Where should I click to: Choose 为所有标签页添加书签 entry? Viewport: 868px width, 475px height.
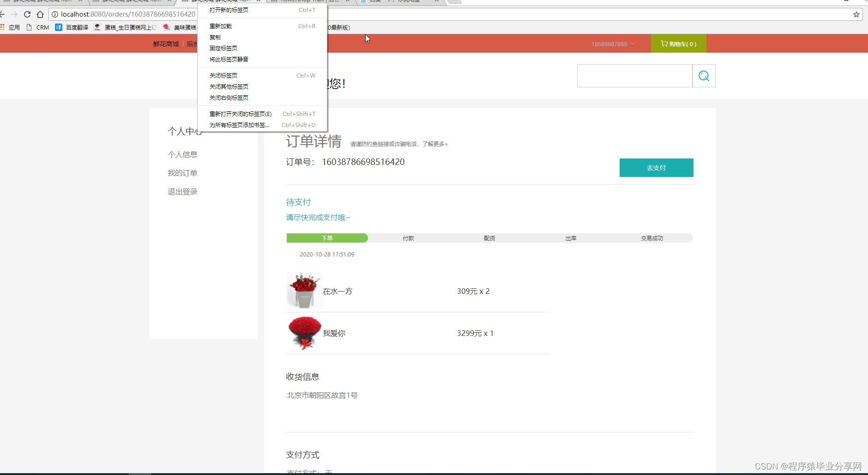[x=262, y=125]
